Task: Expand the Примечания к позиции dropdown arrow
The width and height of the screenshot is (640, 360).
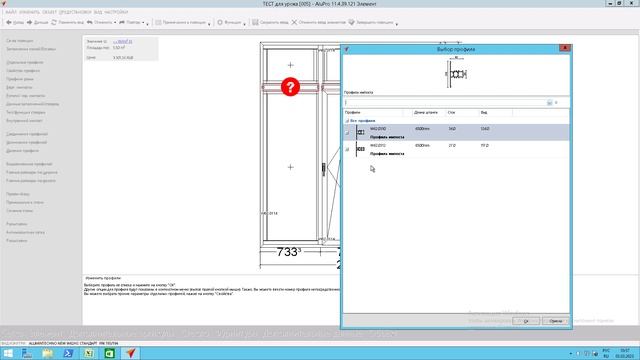Action: tap(209, 24)
